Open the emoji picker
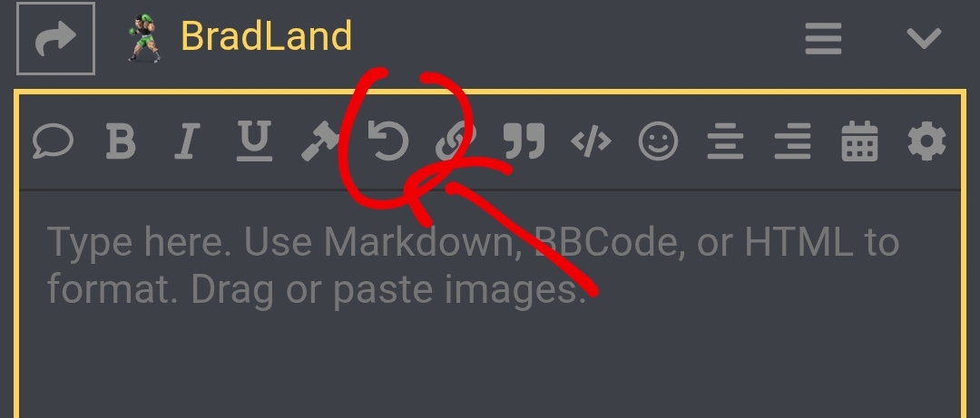980x418 pixels. pos(658,141)
